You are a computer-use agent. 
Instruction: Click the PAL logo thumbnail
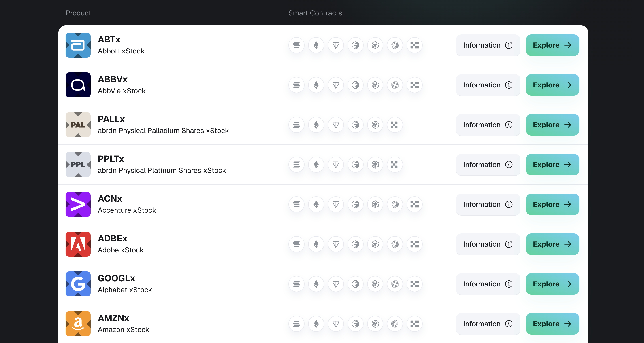[78, 125]
